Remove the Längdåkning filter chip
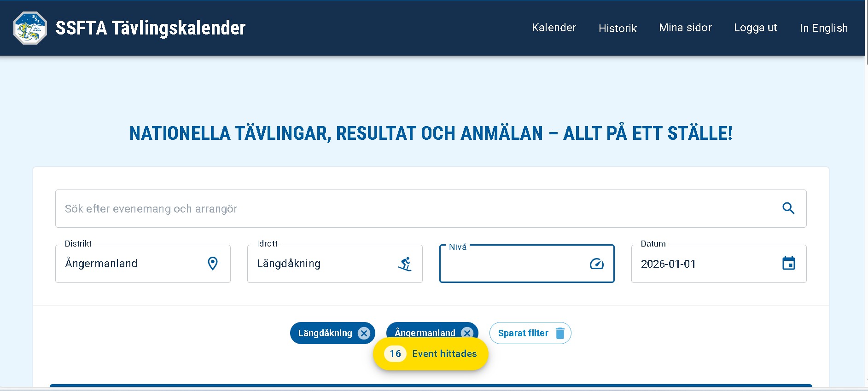868x391 pixels. [x=364, y=333]
